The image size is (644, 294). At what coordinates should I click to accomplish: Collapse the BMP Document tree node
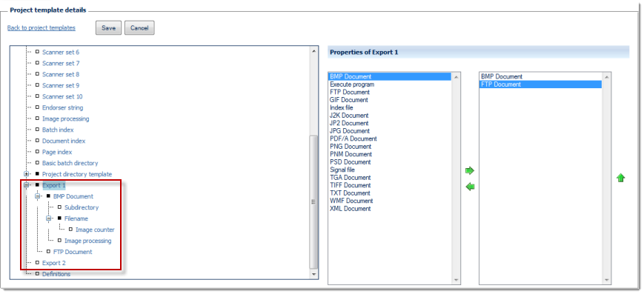tap(37, 196)
